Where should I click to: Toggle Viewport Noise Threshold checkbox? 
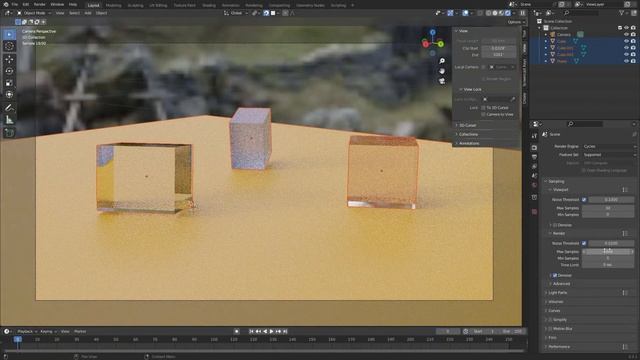(584, 200)
